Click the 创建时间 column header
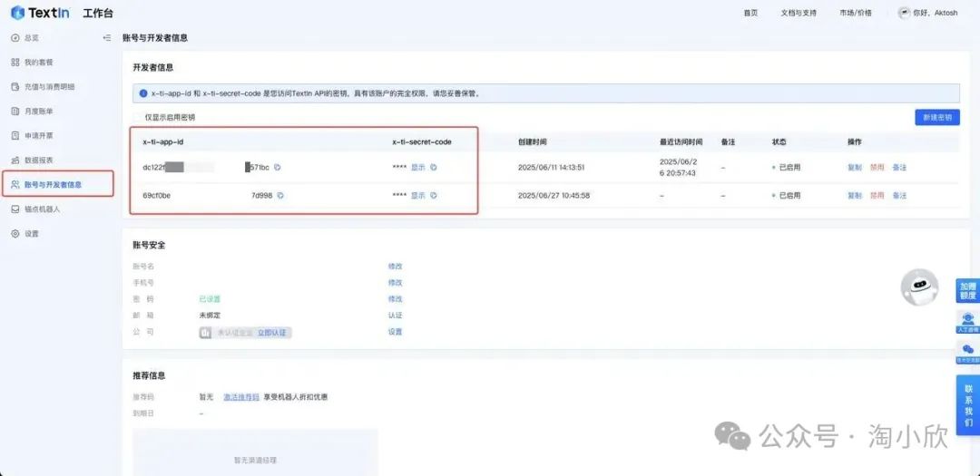The width and height of the screenshot is (980, 476). pyautogui.click(x=533, y=142)
